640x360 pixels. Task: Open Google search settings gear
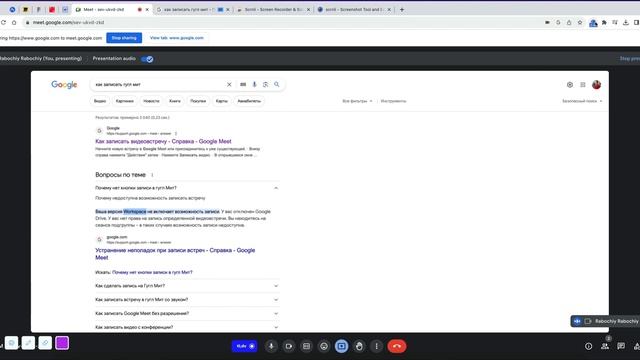coord(570,85)
